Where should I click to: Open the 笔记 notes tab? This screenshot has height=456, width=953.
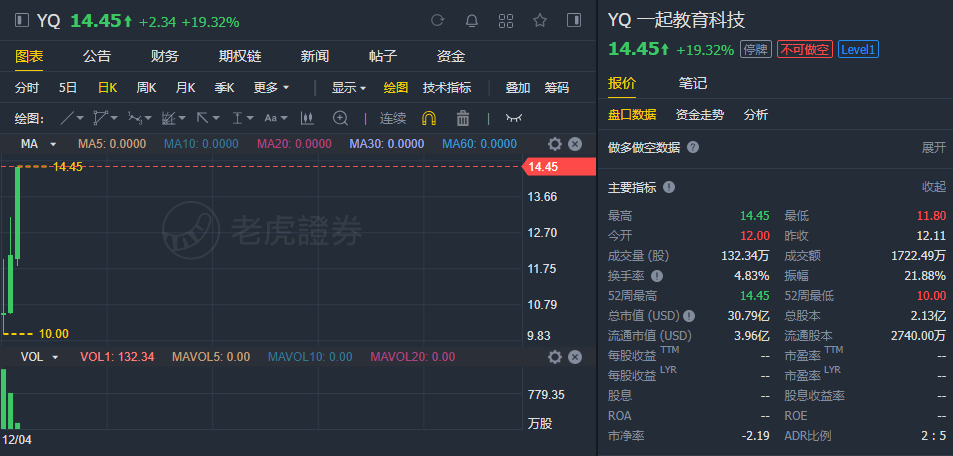693,83
